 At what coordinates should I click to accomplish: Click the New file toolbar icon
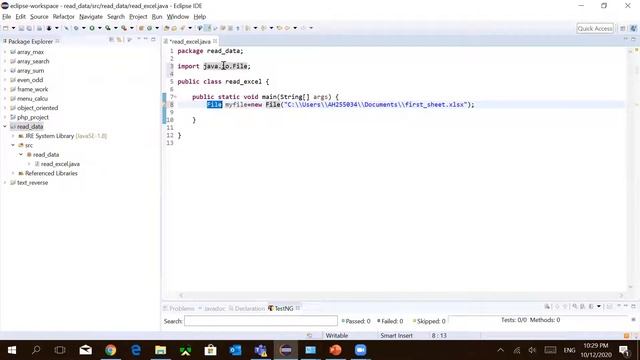pyautogui.click(x=6, y=28)
